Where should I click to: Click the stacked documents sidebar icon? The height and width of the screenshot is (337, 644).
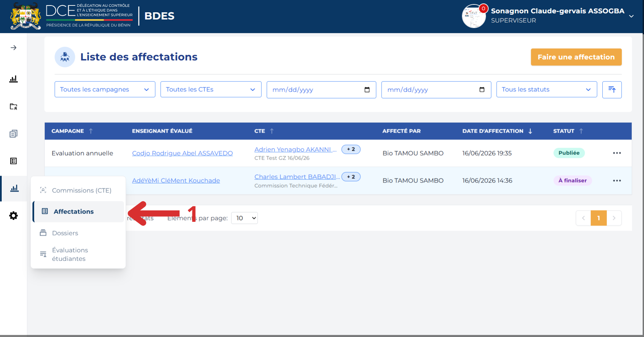(x=13, y=134)
